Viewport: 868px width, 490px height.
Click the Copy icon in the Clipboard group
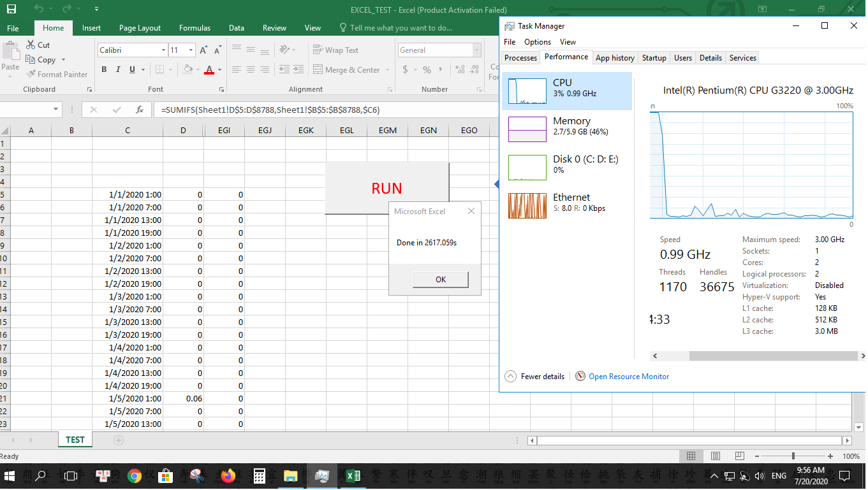pos(31,59)
